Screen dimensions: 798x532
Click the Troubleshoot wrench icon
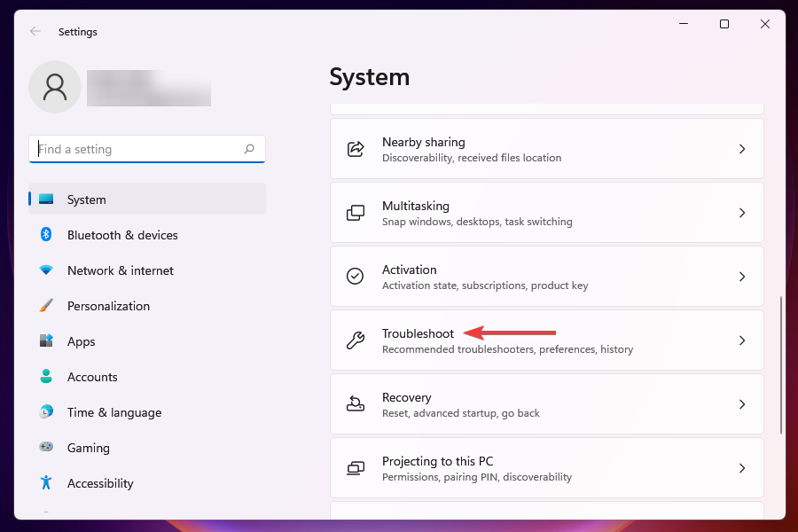(x=356, y=340)
